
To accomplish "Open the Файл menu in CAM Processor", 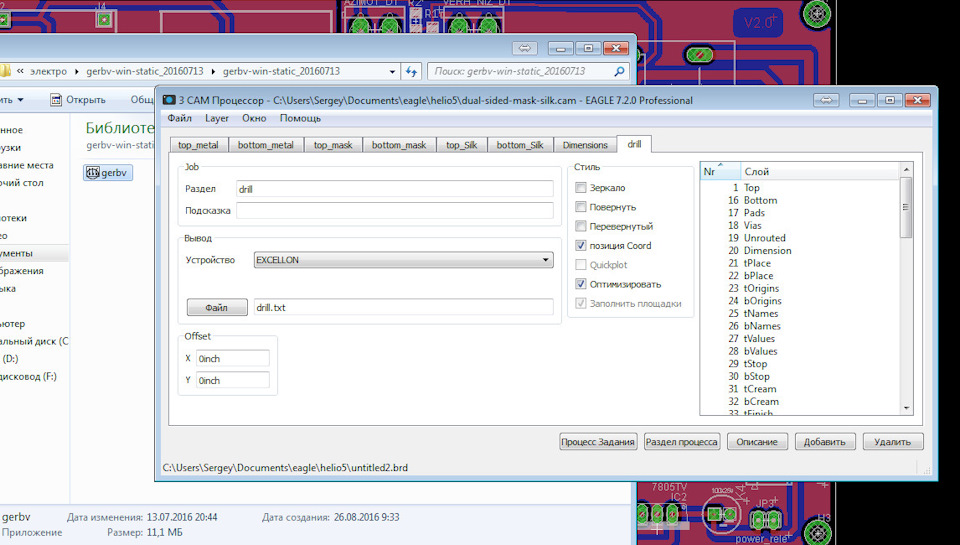I will coord(180,118).
